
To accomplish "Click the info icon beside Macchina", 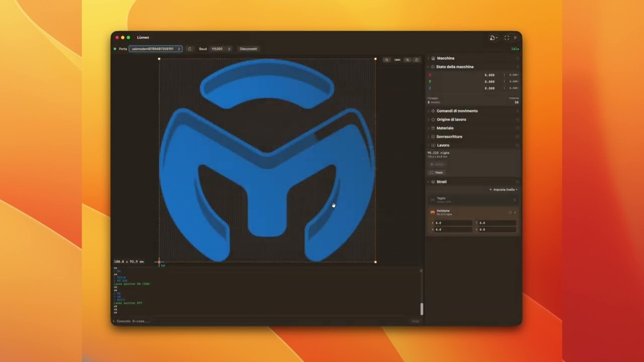I will 517,58.
